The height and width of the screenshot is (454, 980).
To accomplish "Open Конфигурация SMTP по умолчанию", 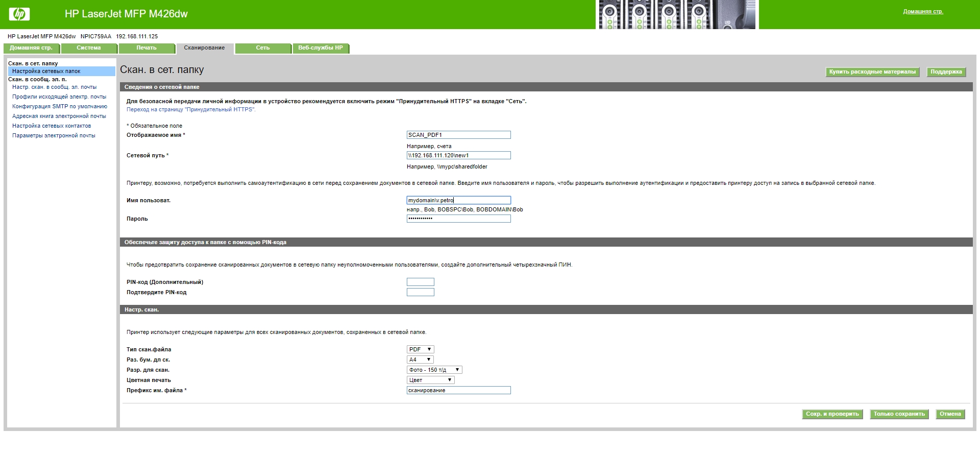I will pos(60,107).
